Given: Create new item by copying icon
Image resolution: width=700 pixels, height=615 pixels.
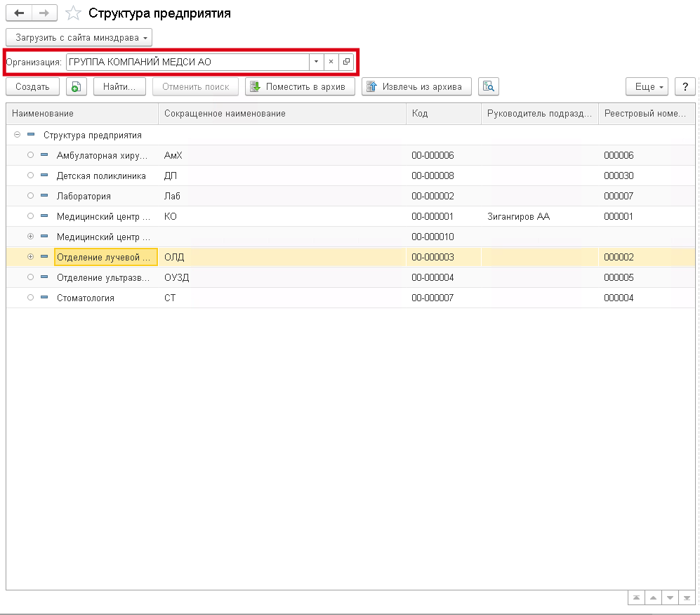Looking at the screenshot, I should point(77,86).
